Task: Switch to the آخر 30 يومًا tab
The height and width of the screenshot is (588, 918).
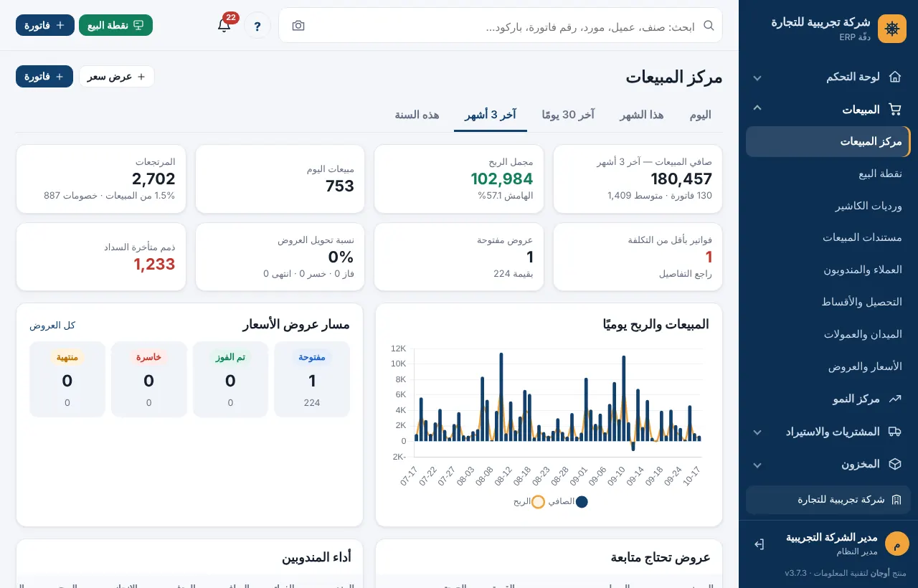Action: coord(567,115)
